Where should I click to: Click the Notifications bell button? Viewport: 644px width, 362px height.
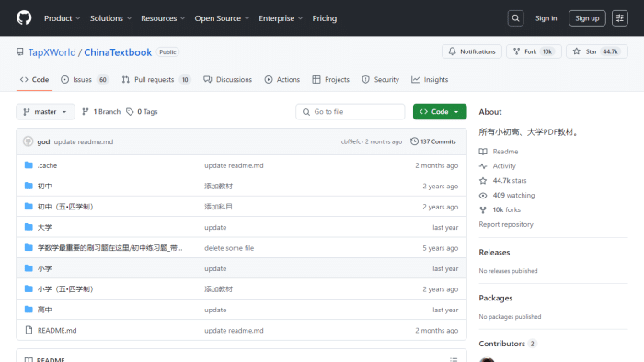pyautogui.click(x=472, y=51)
